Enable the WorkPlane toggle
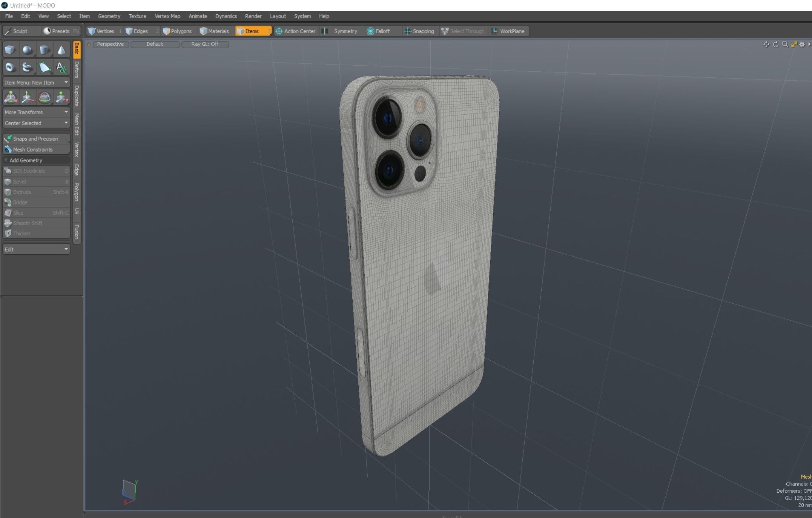The width and height of the screenshot is (812, 518). pyautogui.click(x=508, y=31)
